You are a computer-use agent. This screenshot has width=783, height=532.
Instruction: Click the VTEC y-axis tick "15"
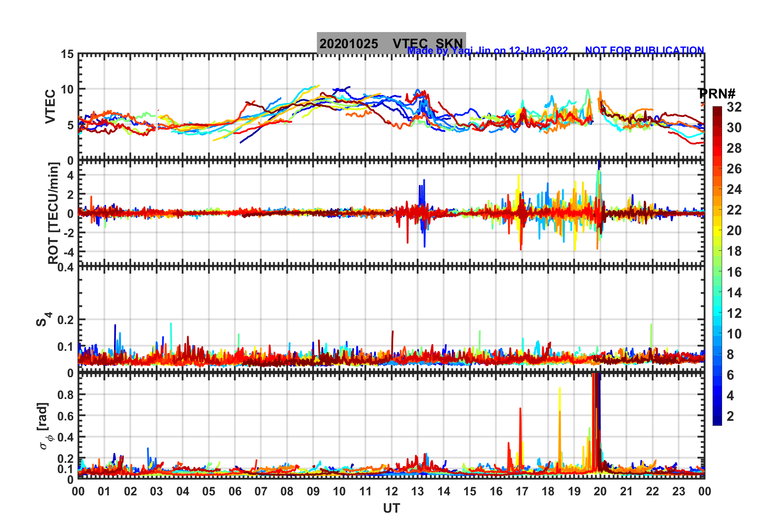(67, 54)
